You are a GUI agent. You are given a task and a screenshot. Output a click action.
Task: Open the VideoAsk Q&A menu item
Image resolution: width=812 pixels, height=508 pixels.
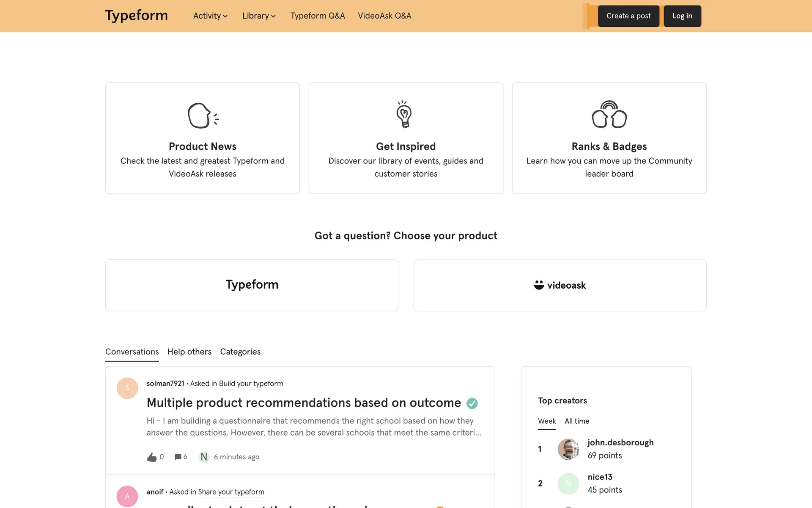click(384, 16)
